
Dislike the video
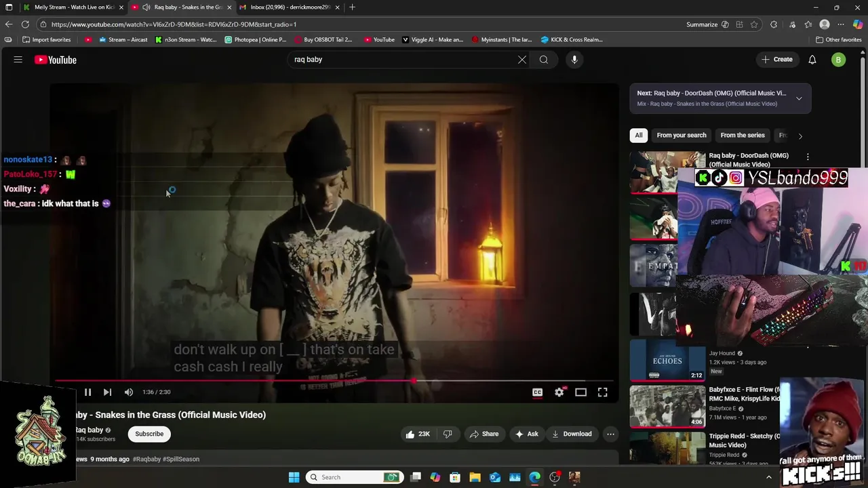448,434
